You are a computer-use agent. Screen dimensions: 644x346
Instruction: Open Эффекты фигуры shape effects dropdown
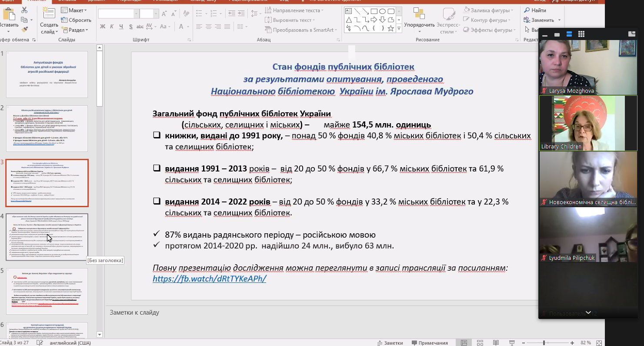(489, 30)
